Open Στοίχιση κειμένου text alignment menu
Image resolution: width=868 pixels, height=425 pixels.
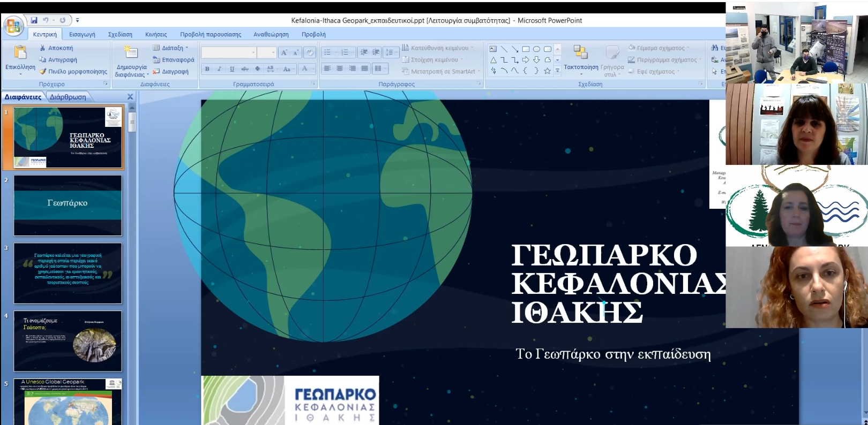pyautogui.click(x=432, y=59)
